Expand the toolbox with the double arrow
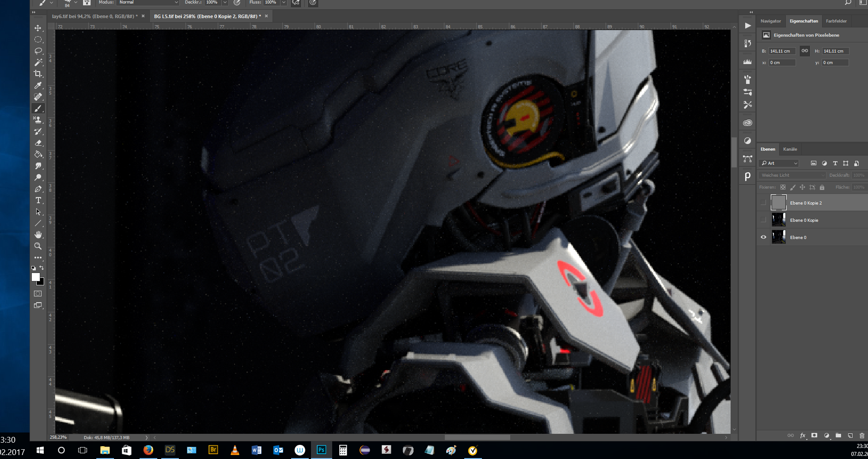Screen dimensions: 868x459 [33, 12]
